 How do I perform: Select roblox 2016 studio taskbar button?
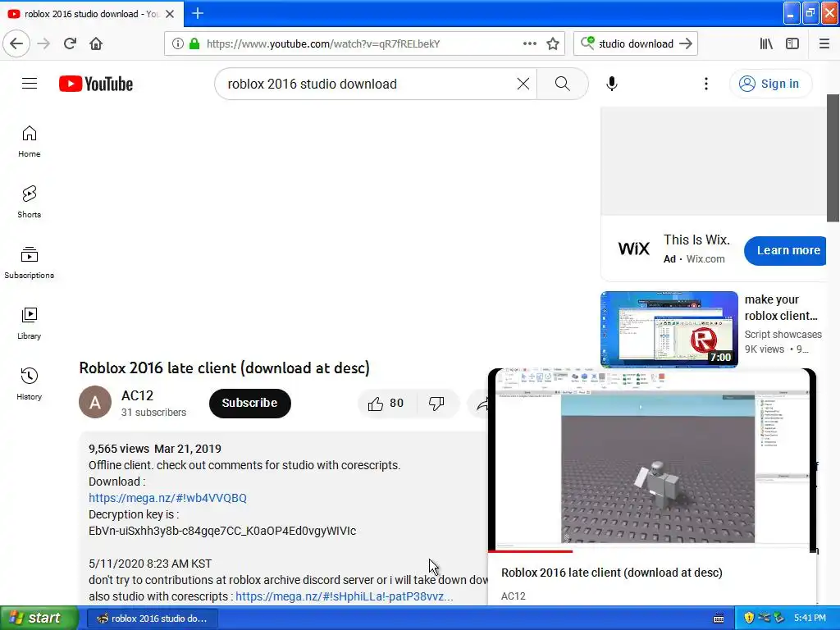(152, 619)
